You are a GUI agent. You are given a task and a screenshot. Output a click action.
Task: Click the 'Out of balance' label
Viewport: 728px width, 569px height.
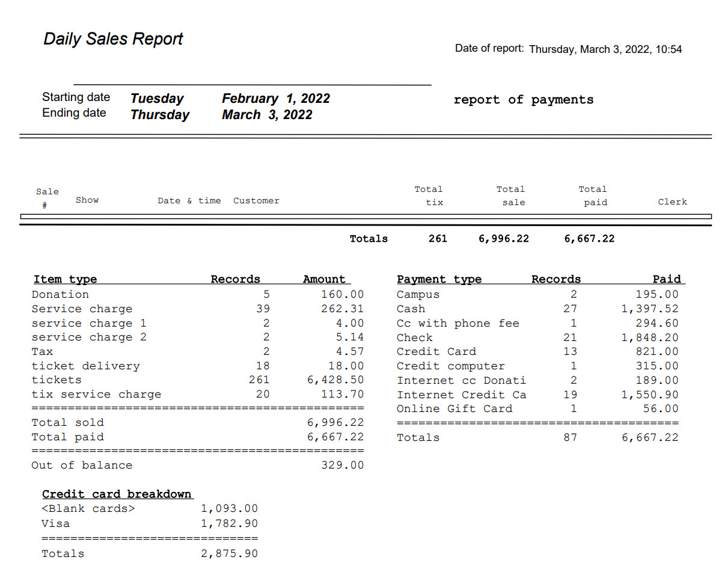[82, 466]
